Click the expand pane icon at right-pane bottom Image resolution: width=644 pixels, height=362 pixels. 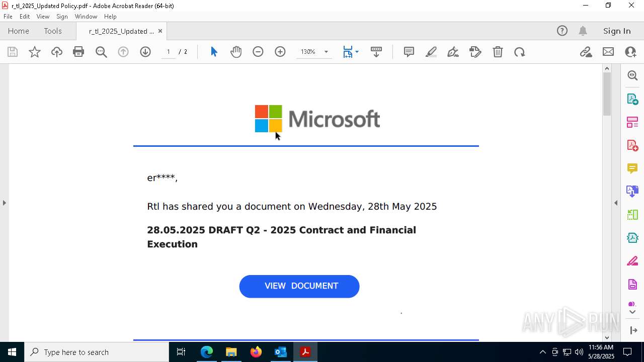633,330
